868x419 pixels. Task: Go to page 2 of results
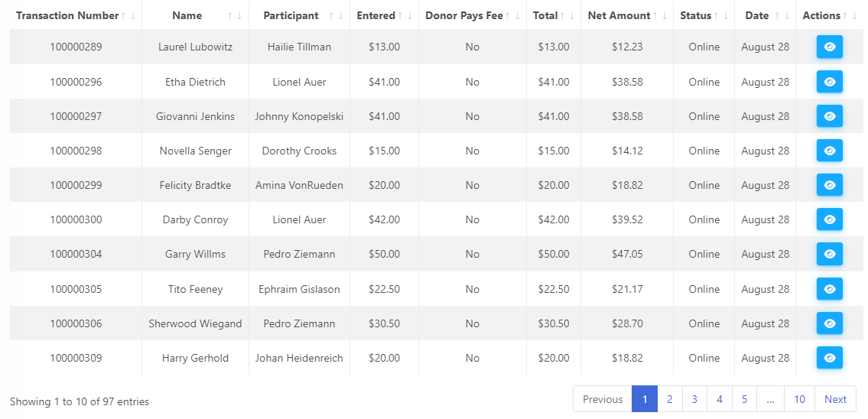[x=670, y=399]
